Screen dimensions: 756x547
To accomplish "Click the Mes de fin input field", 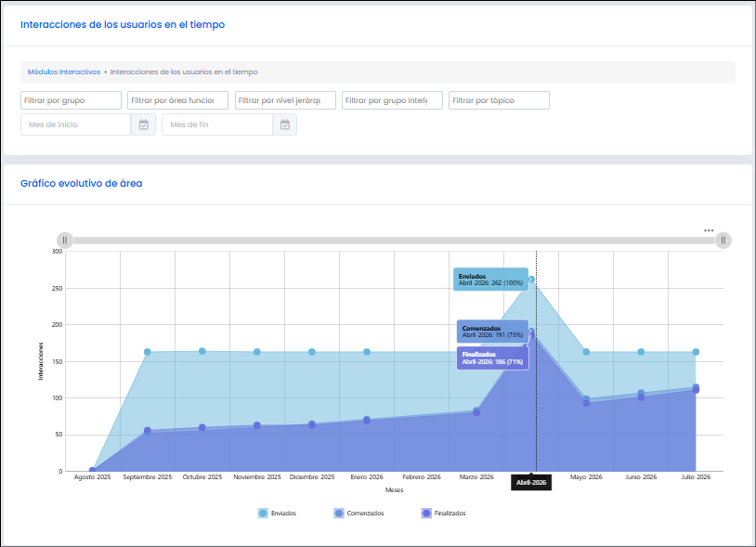I will (x=217, y=124).
